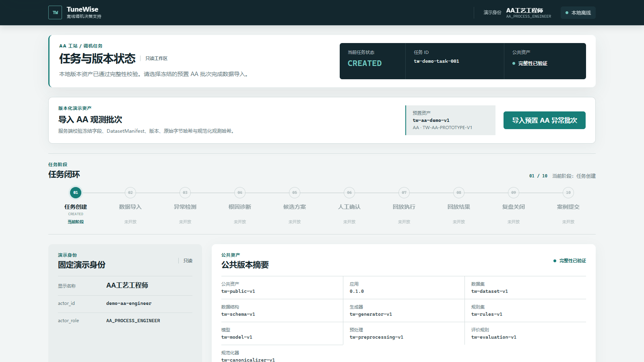The height and width of the screenshot is (362, 644).
Task: Select the actor_role AA_PROCESS_ENGINEER value
Action: [133, 321]
